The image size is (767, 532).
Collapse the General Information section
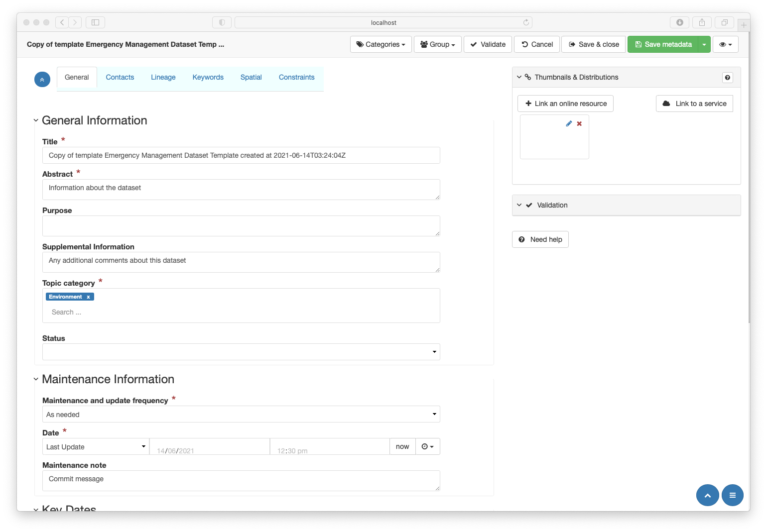36,120
